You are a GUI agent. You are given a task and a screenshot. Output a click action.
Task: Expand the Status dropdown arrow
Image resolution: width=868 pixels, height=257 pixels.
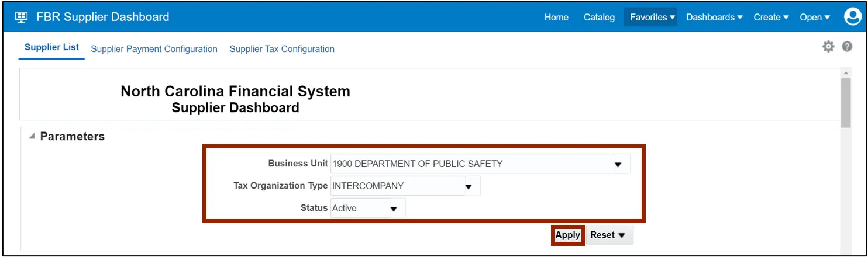click(x=394, y=208)
